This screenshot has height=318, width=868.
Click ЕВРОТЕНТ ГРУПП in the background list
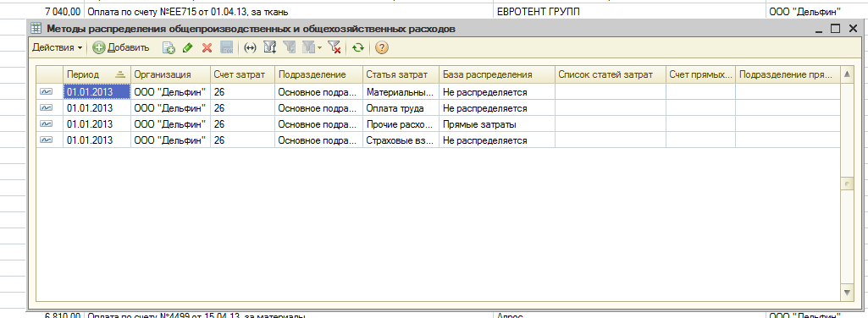539,11
